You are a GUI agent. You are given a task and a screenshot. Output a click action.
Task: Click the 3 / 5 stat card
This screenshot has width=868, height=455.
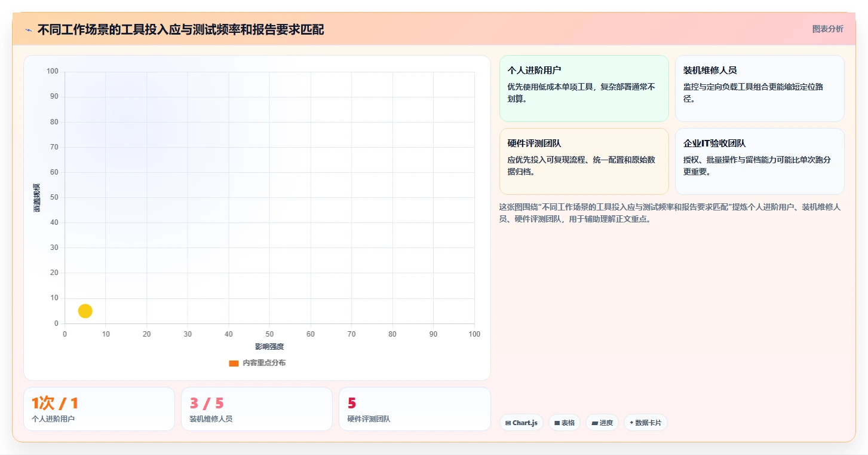tap(257, 409)
